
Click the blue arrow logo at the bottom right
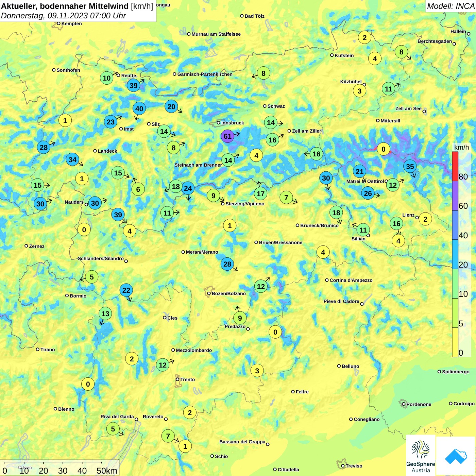click(456, 456)
